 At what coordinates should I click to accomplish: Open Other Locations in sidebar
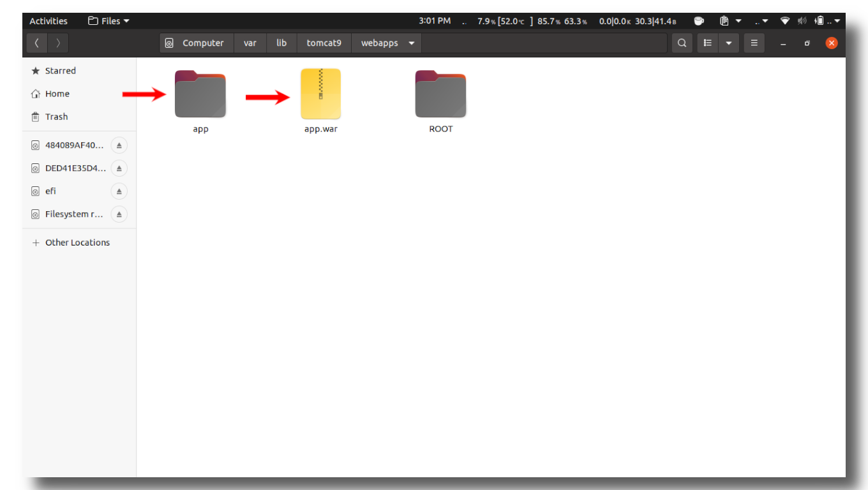[79, 242]
